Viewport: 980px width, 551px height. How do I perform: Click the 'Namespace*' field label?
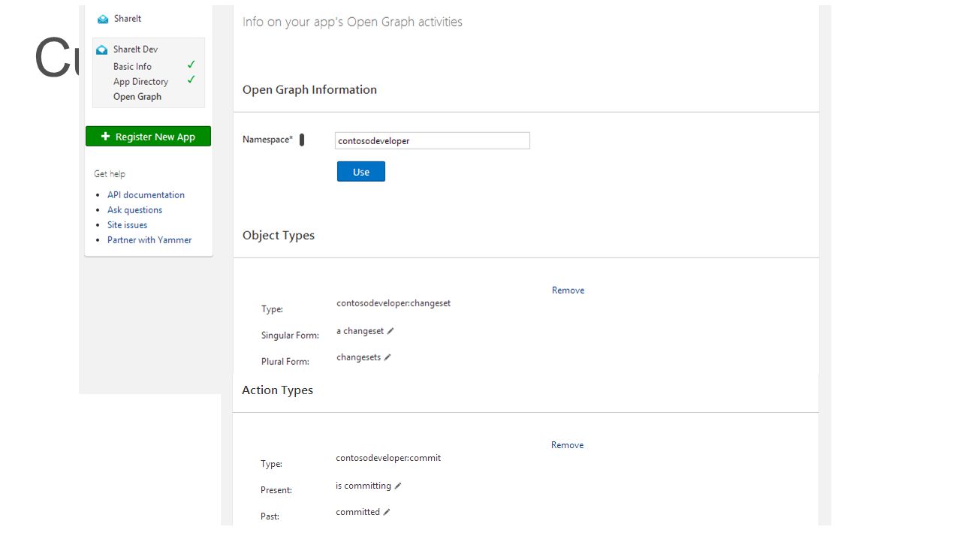click(267, 140)
